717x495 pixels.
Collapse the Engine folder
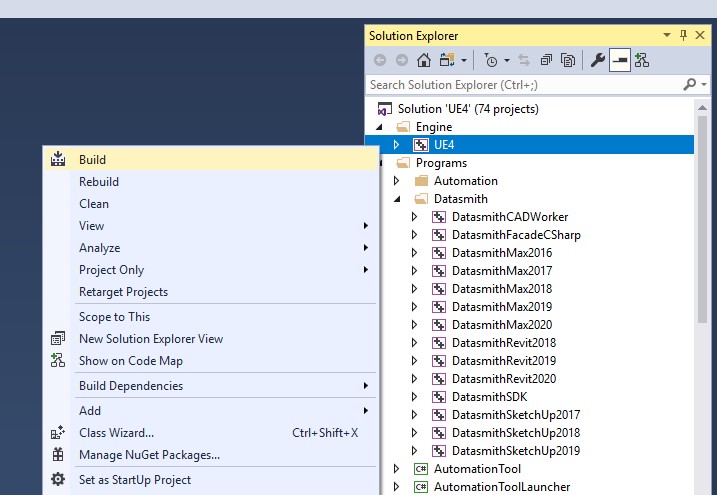379,127
